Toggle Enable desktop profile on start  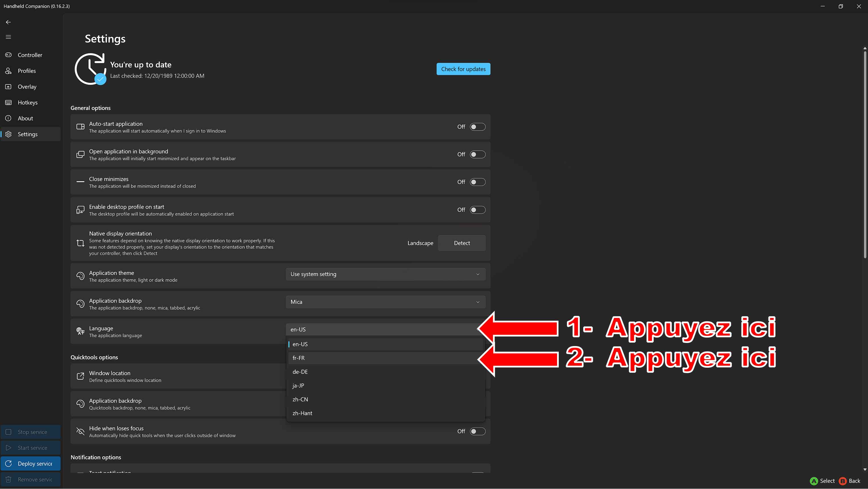(477, 210)
